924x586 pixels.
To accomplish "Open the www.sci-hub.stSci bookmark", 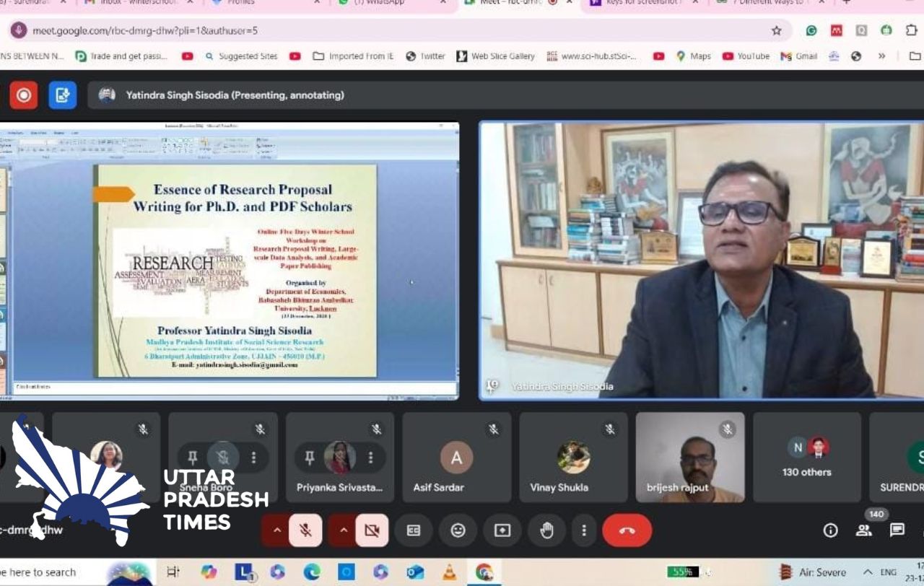I will click(x=591, y=56).
